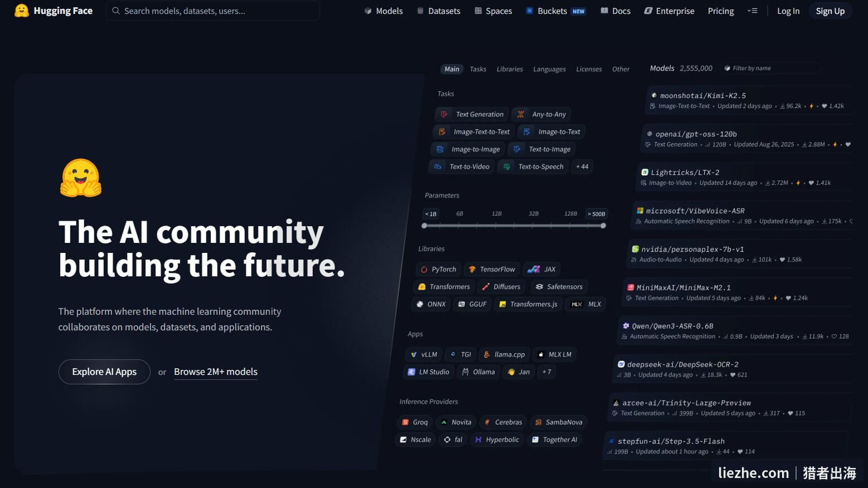Select the Main filter tab
This screenshot has width=868, height=488.
click(x=452, y=69)
